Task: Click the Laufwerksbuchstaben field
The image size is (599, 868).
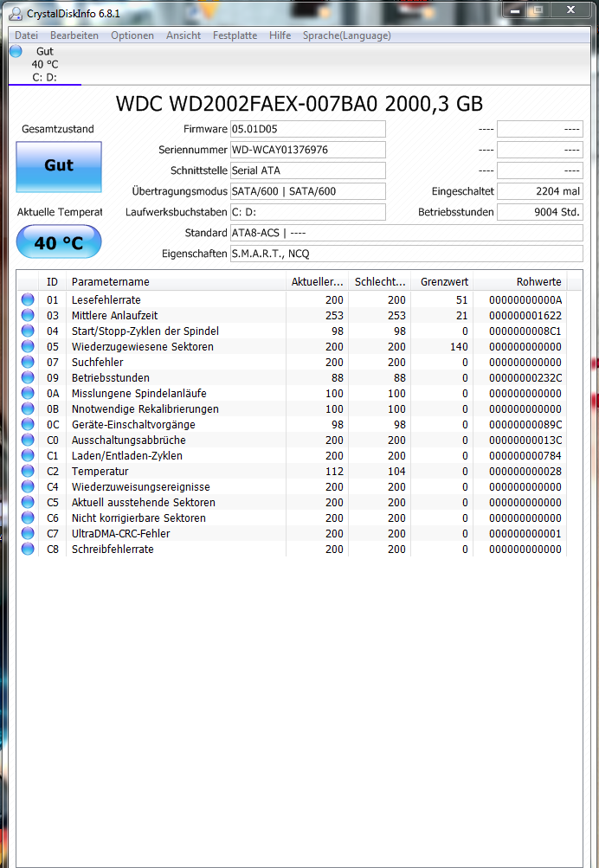Action: (x=308, y=212)
